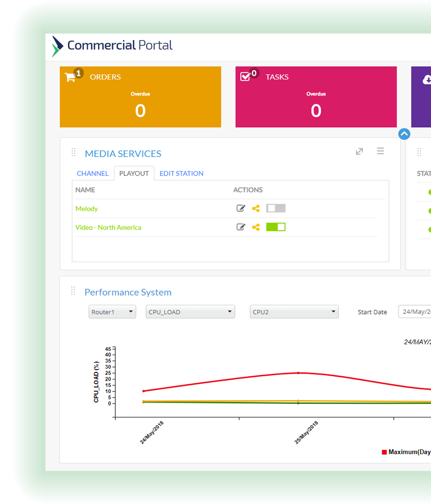Click the Performance System drag handle
The height and width of the screenshot is (504, 431).
click(x=73, y=291)
